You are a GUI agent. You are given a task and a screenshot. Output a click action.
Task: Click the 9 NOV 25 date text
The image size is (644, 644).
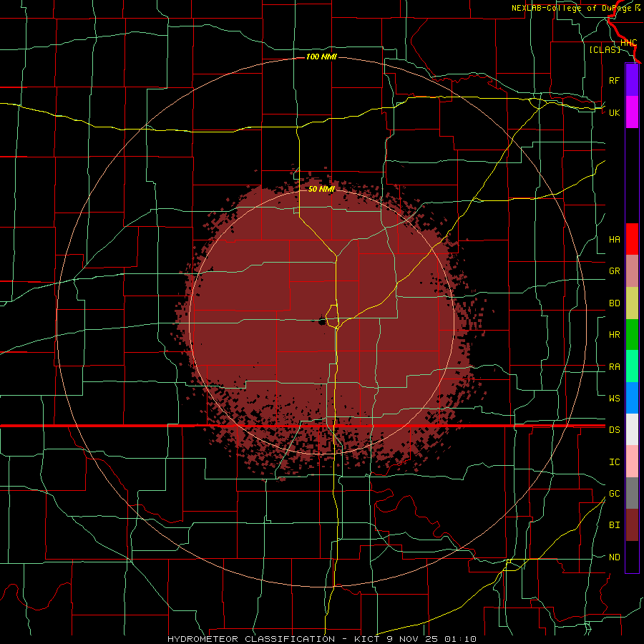click(x=412, y=639)
